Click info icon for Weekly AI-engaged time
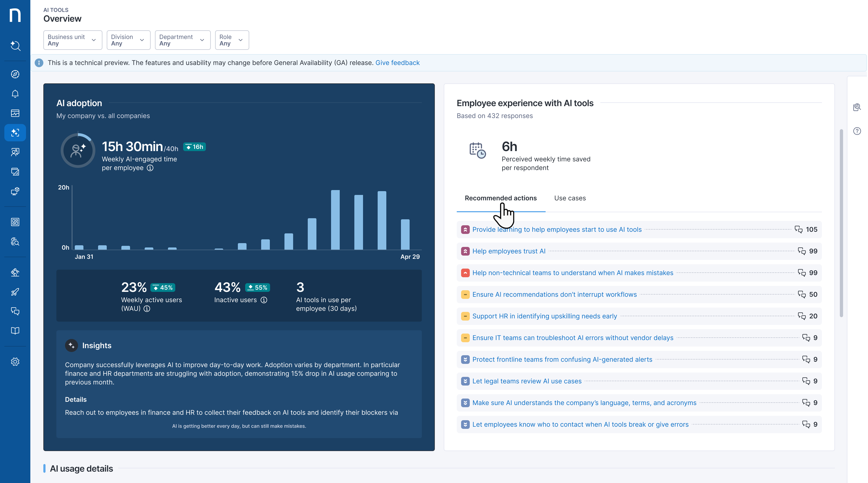 pos(150,168)
